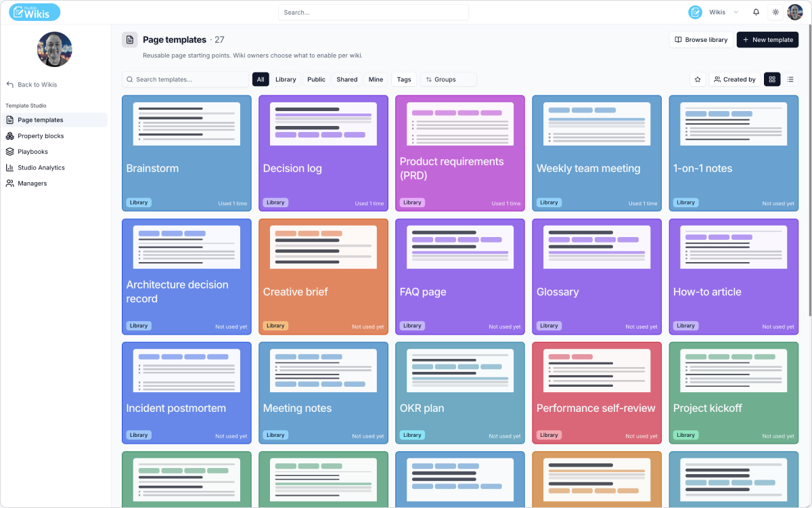Open Architecture decision record template

(x=187, y=277)
